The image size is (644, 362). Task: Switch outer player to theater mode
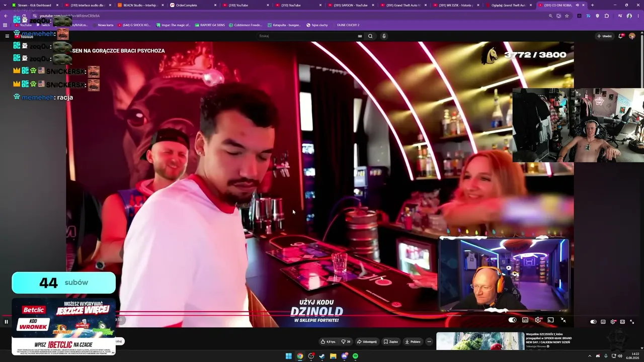pos(622,322)
